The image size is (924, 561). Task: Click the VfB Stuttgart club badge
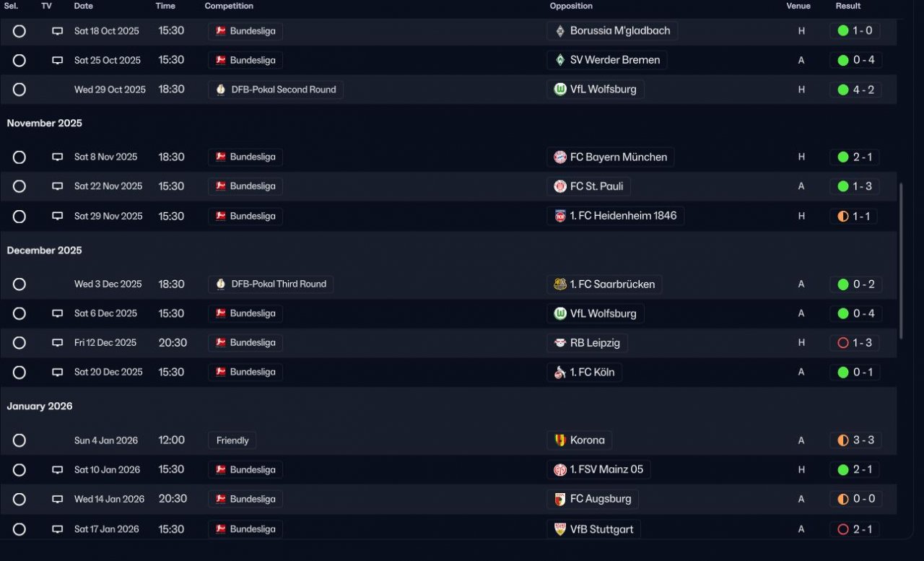(x=559, y=529)
